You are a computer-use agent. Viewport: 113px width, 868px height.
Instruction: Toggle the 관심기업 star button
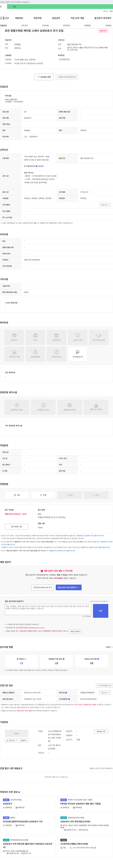(x=10, y=741)
